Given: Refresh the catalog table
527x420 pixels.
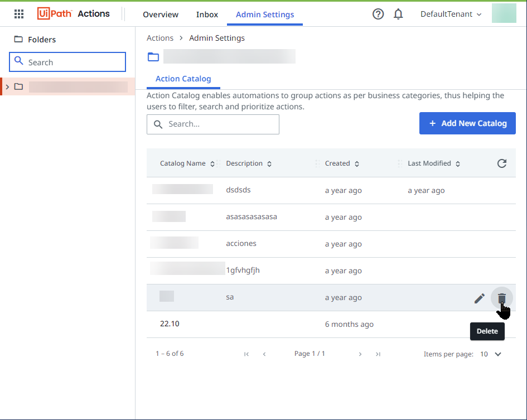Looking at the screenshot, I should [502, 163].
